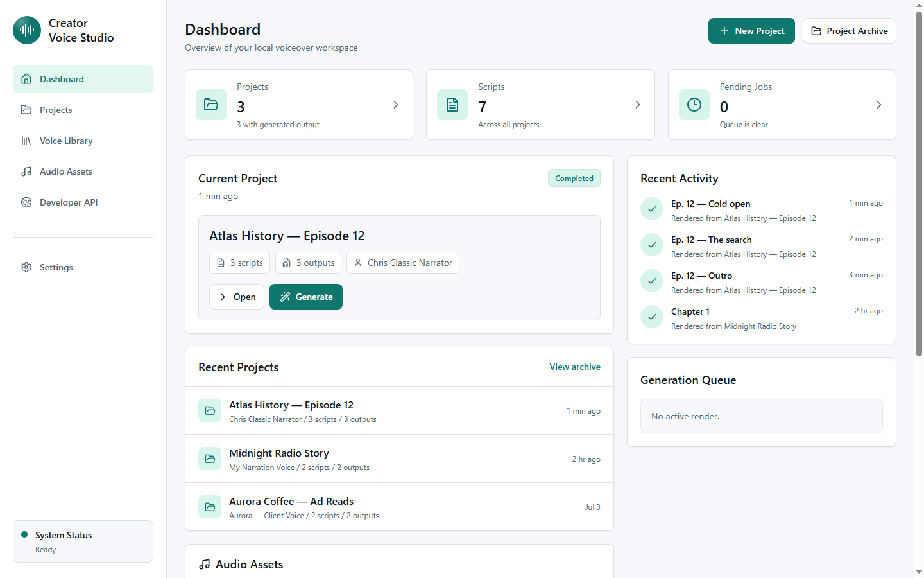Generate voiceover for current project
This screenshot has width=924, height=578.
pos(306,297)
